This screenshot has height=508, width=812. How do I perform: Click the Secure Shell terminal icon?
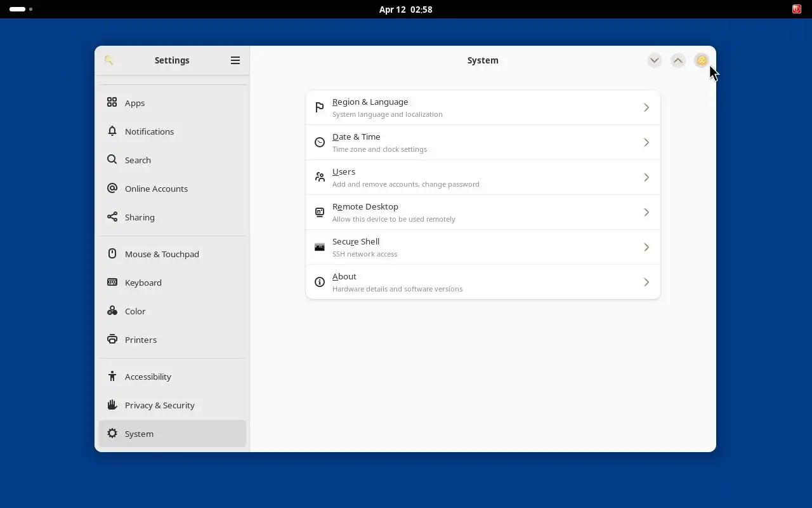[320, 247]
